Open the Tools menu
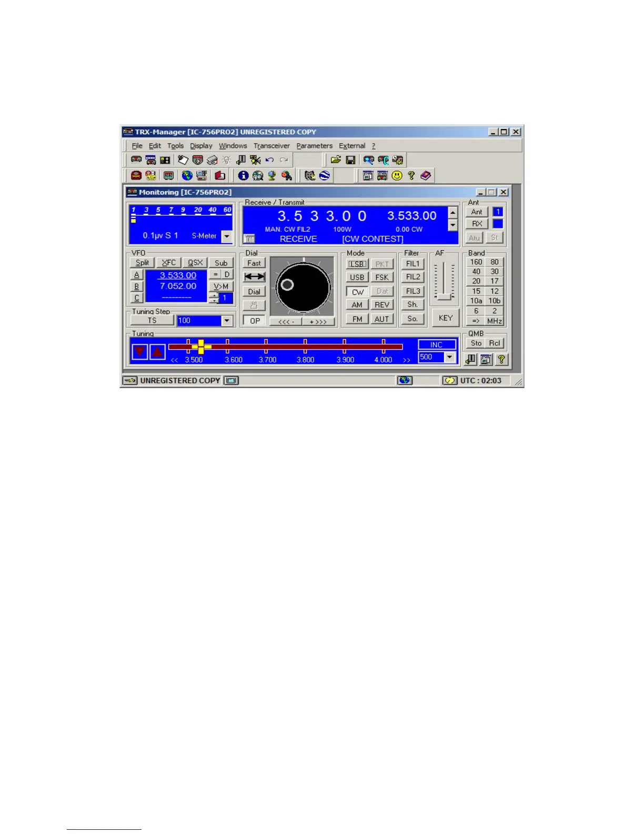 pyautogui.click(x=175, y=146)
